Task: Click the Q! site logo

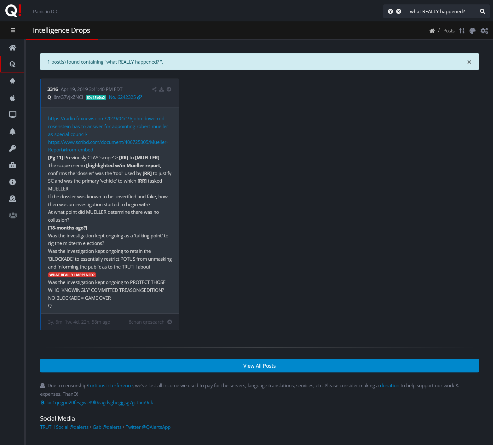Action: [13, 10]
